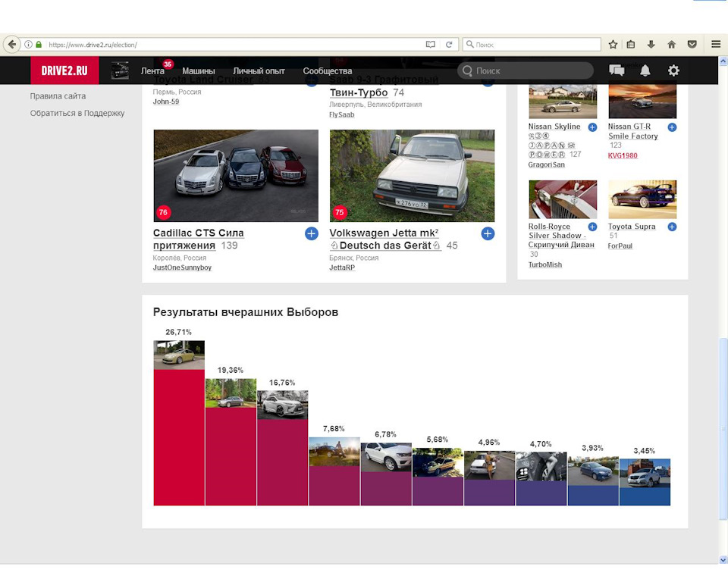Add Cadillac CTS with plus icon
The height and width of the screenshot is (582, 728).
(x=312, y=233)
